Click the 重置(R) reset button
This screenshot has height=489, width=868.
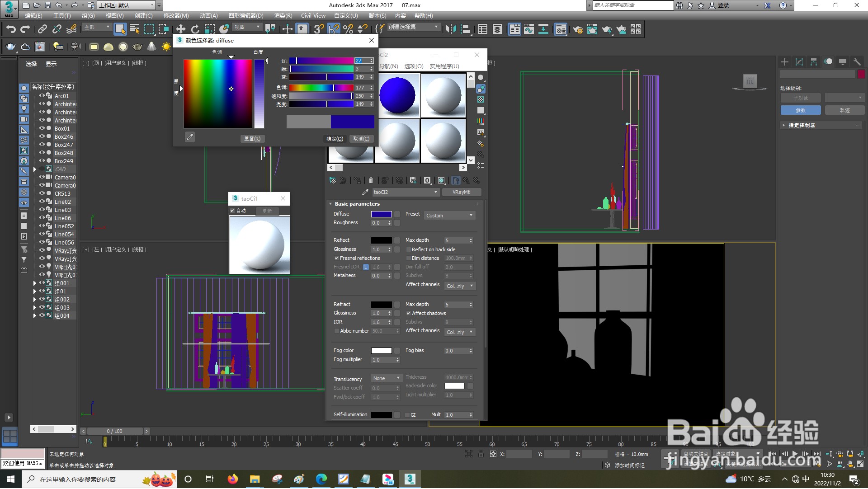tap(252, 139)
